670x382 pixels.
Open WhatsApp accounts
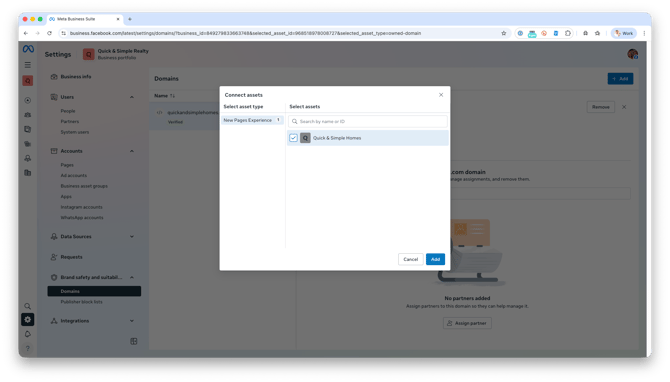click(x=82, y=217)
